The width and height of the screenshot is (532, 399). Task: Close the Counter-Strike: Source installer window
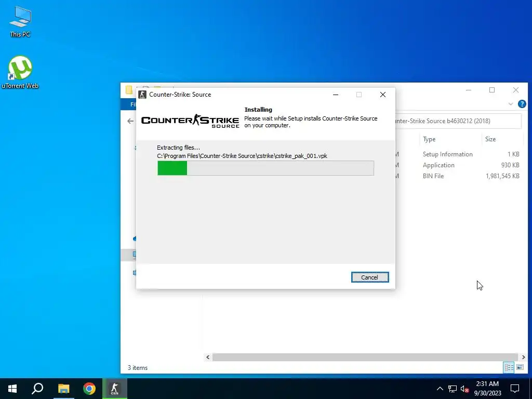point(383,95)
